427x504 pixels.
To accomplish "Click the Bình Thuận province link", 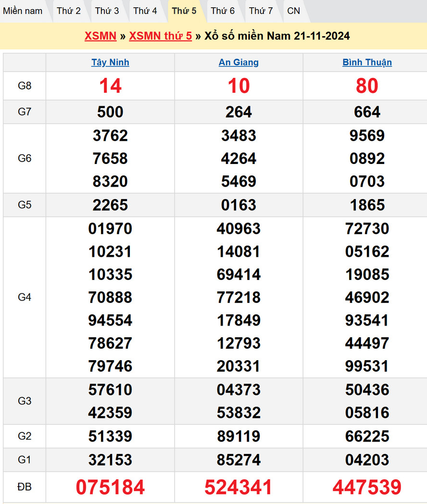I will [x=367, y=62].
